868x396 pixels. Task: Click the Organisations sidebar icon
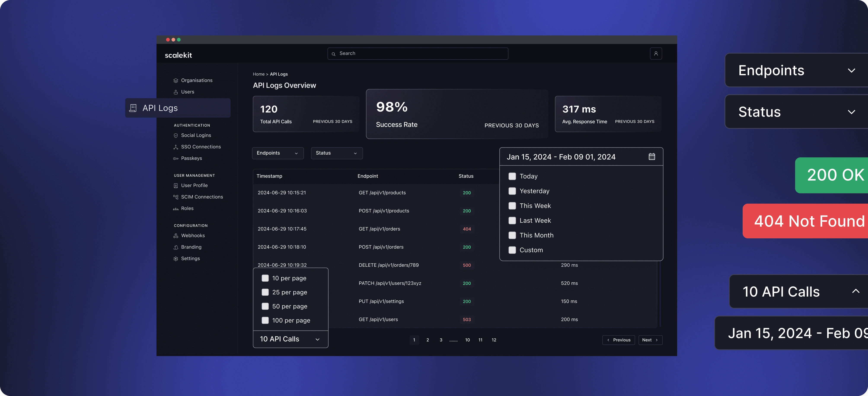pos(176,81)
